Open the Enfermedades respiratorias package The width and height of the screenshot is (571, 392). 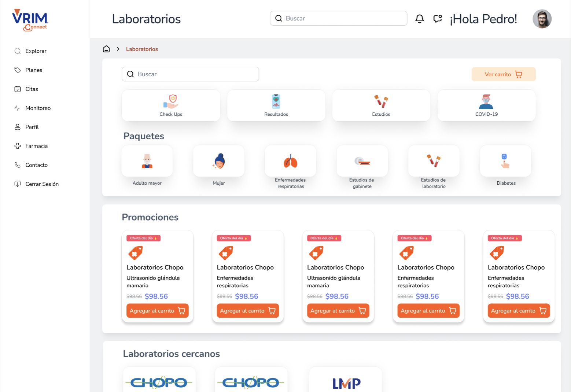point(290,161)
